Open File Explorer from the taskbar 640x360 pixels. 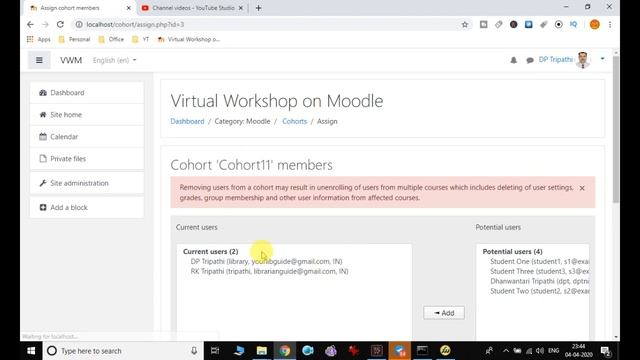(262, 351)
